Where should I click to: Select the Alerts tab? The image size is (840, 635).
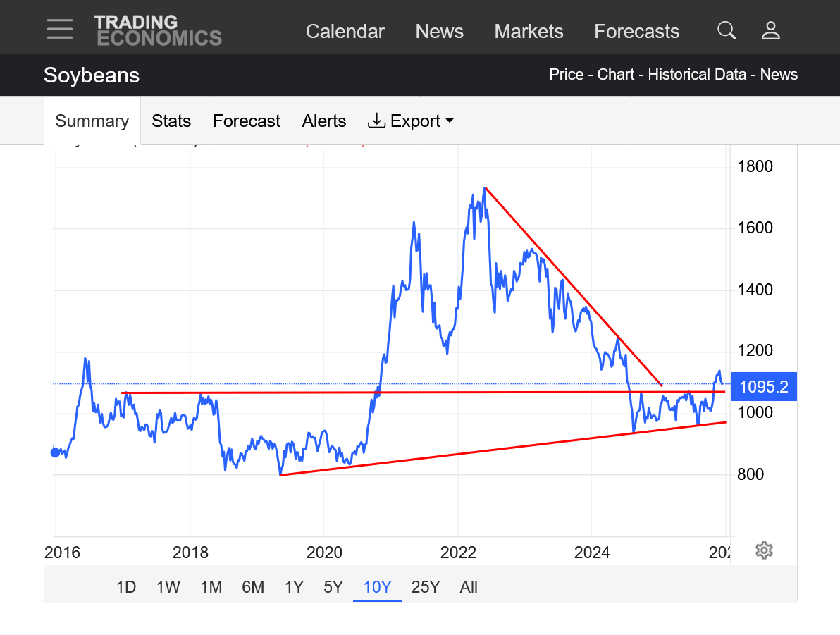click(324, 121)
